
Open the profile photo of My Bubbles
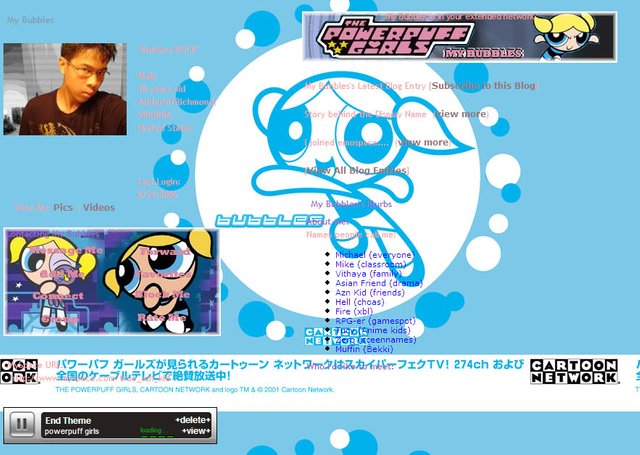pos(65,89)
